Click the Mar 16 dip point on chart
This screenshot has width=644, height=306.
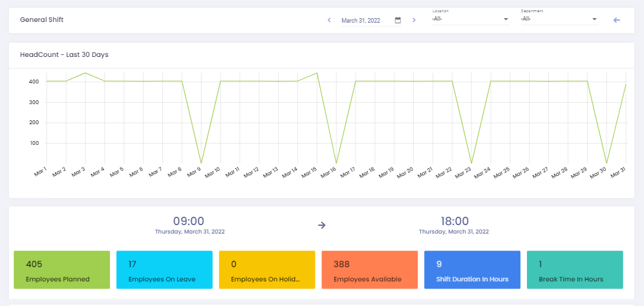pos(336,164)
